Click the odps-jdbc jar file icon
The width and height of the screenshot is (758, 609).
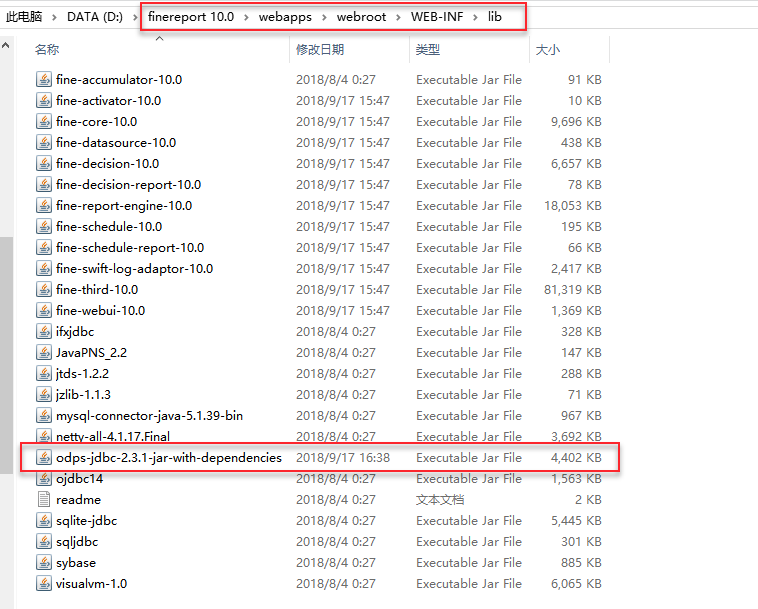pyautogui.click(x=44, y=458)
